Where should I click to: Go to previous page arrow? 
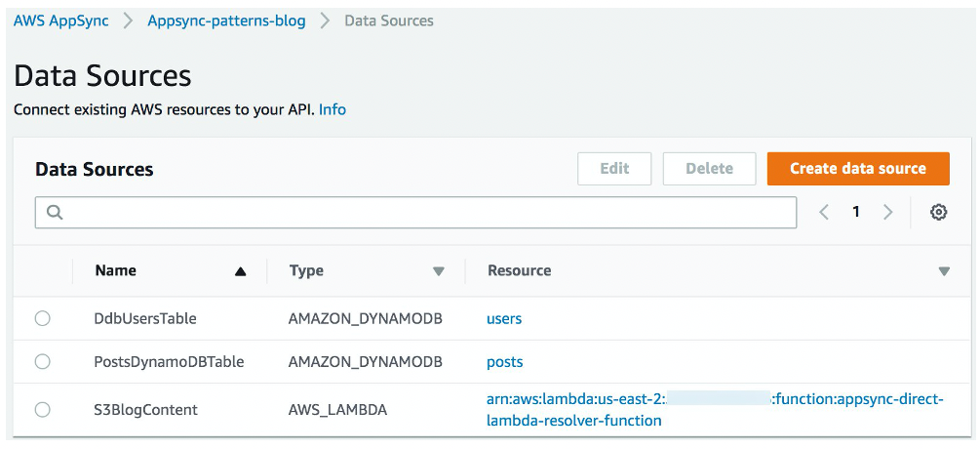(x=824, y=212)
